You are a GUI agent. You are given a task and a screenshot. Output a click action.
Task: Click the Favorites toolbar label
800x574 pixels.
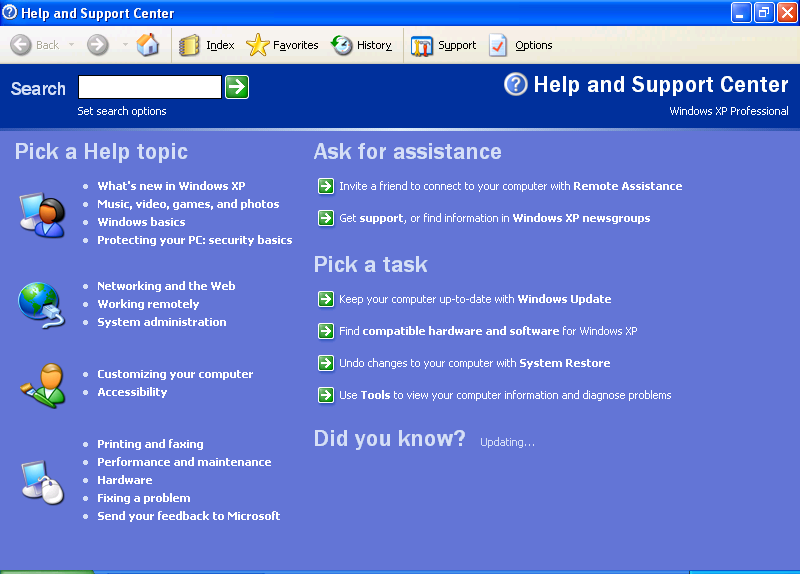[x=295, y=45]
